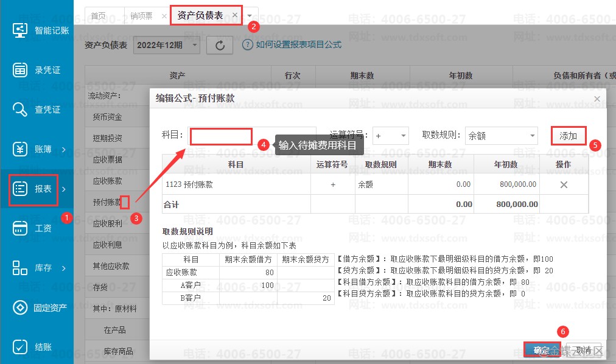
Task: Close the 编辑公式 dialog
Action: pyautogui.click(x=597, y=99)
